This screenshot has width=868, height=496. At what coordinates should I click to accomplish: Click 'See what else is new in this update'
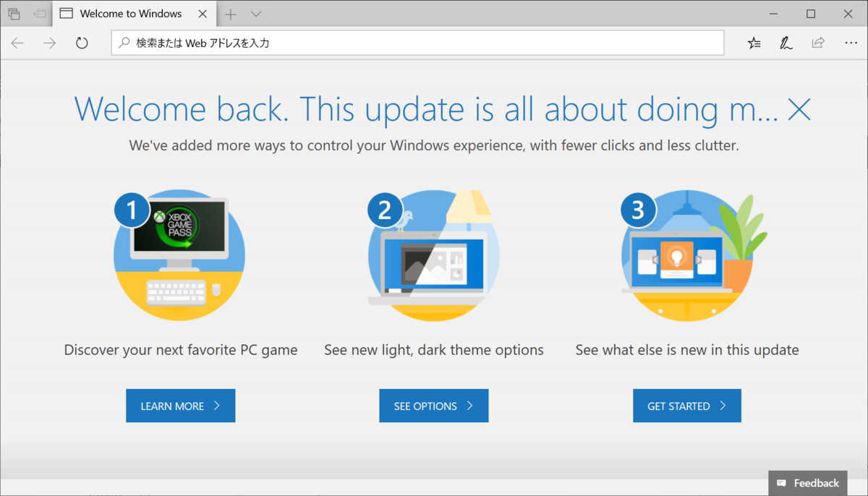(687, 350)
